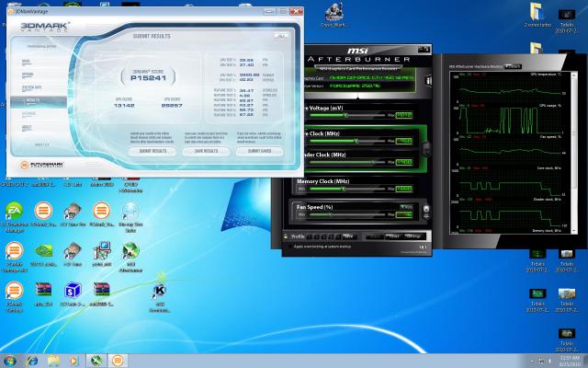The width and height of the screenshot is (588, 368).
Task: Click the GPU temperature graph in monitor
Action: [511, 87]
